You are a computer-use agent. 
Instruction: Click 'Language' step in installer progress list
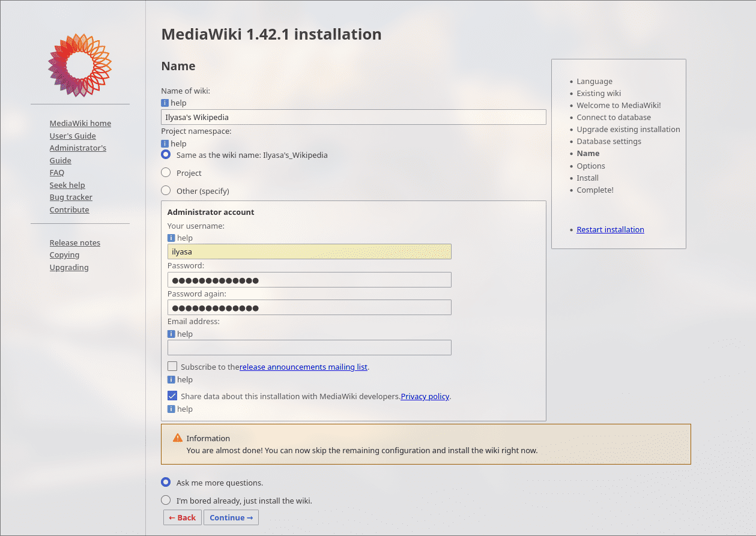[594, 82]
